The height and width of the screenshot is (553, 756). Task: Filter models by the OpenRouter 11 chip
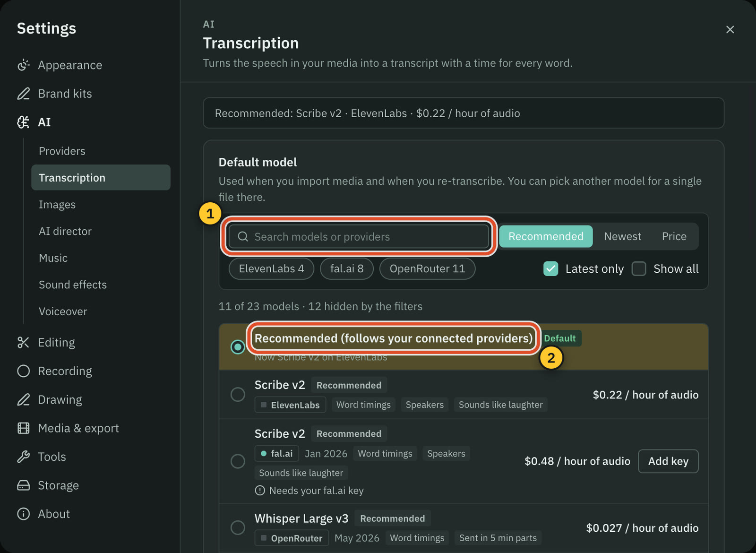point(427,269)
